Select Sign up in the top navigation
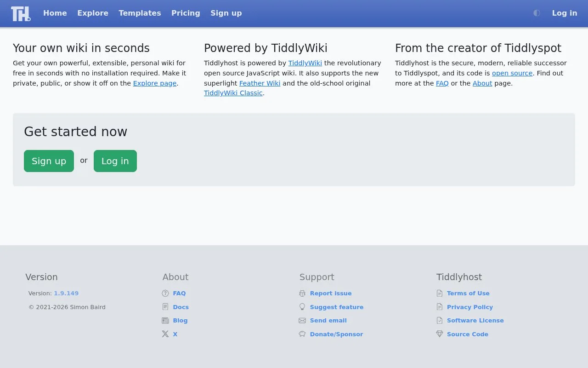 [226, 13]
